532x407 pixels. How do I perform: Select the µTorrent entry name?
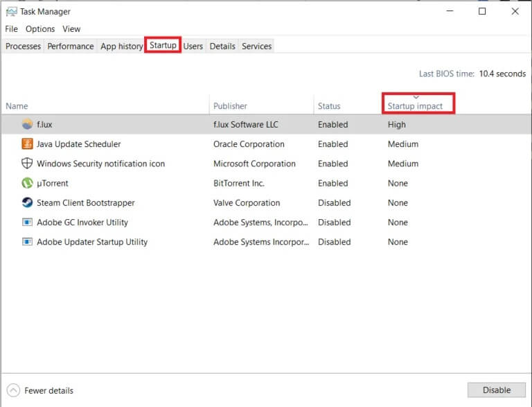(53, 184)
